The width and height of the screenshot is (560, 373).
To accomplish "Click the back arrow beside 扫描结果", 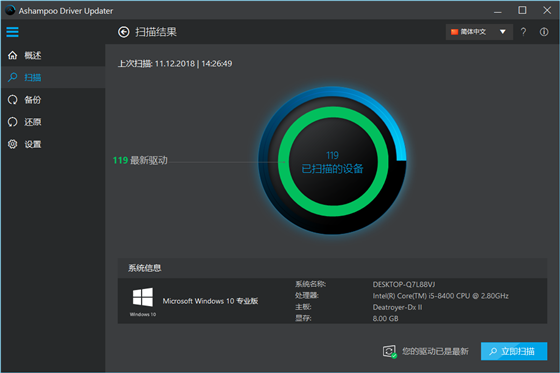I will [x=124, y=32].
